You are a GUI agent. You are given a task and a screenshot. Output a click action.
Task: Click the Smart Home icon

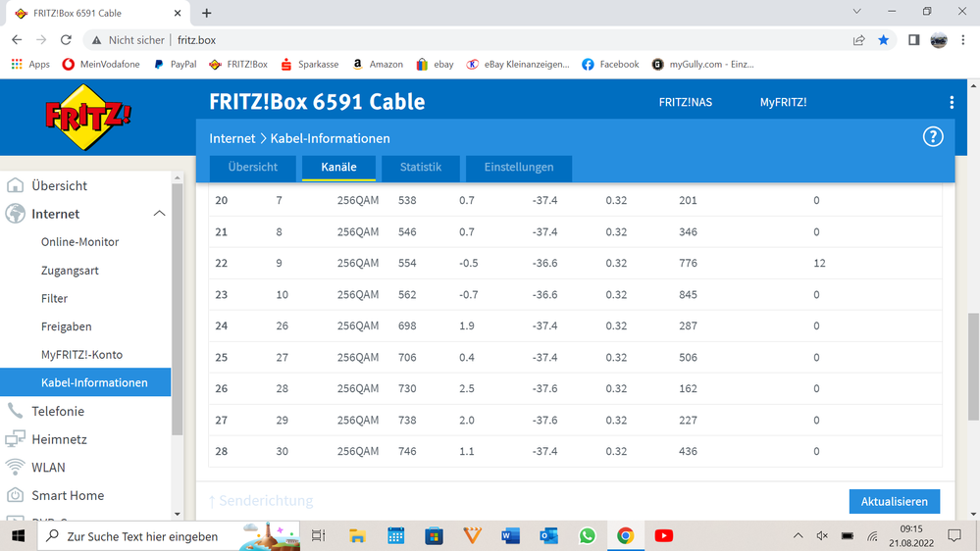(x=15, y=495)
